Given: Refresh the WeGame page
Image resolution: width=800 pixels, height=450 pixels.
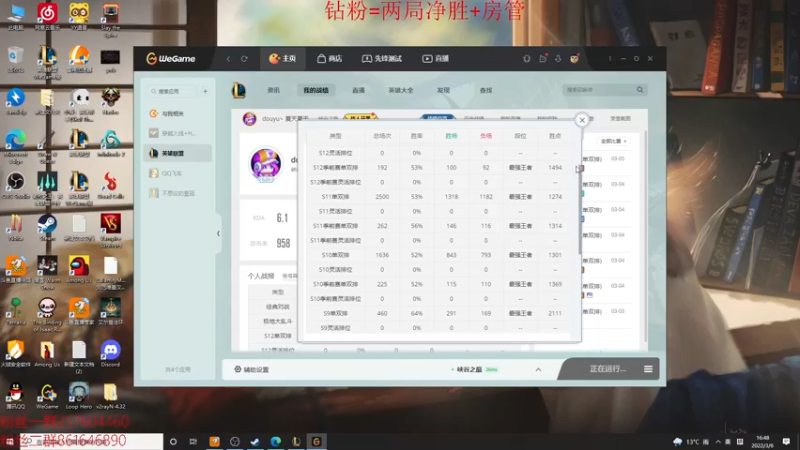Looking at the screenshot, I should click(244, 59).
